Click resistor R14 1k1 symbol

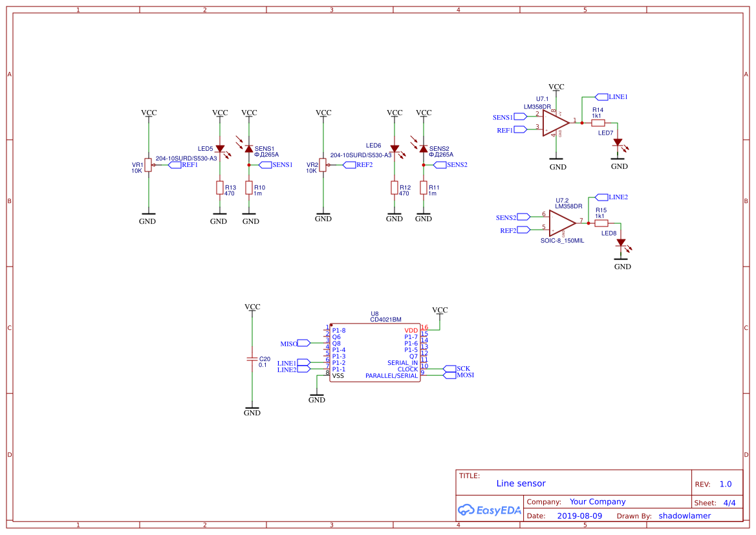tap(599, 122)
